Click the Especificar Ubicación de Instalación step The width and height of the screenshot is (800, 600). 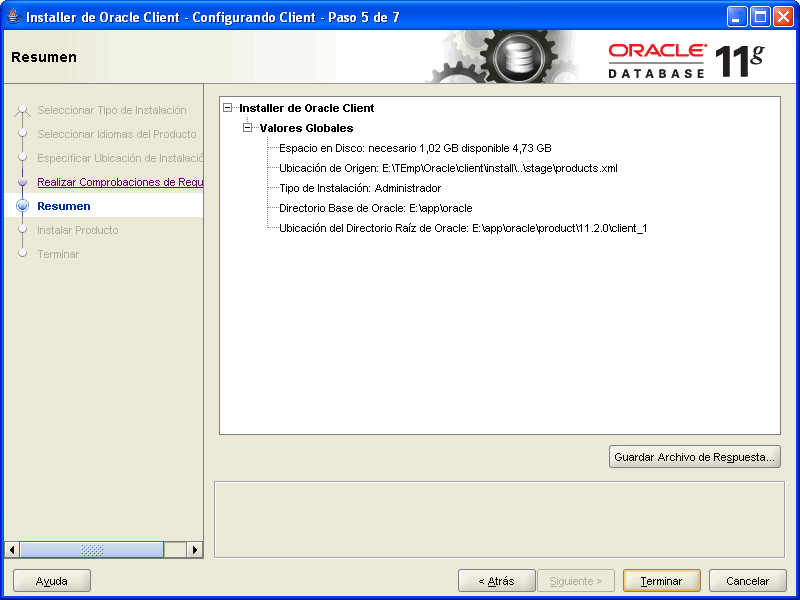pyautogui.click(x=120, y=158)
